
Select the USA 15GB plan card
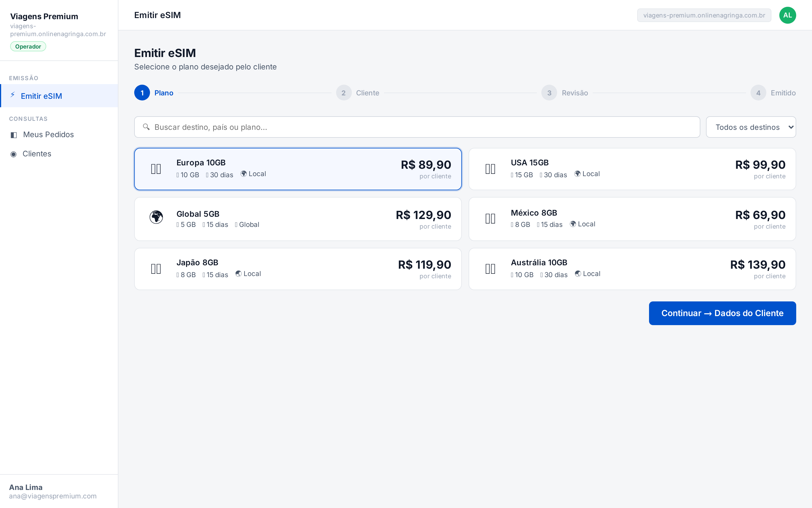click(x=632, y=169)
